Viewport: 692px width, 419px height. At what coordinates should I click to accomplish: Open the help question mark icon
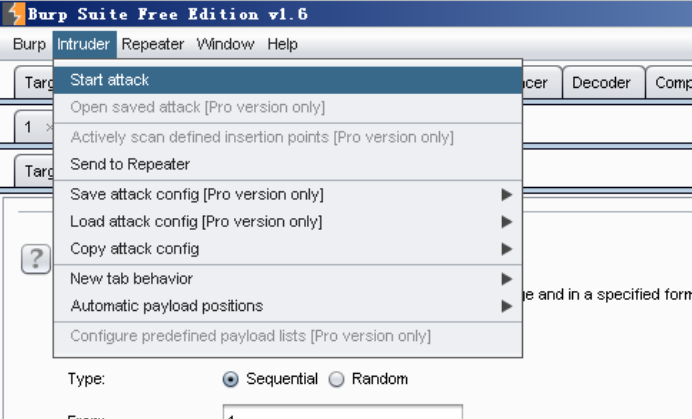click(36, 259)
